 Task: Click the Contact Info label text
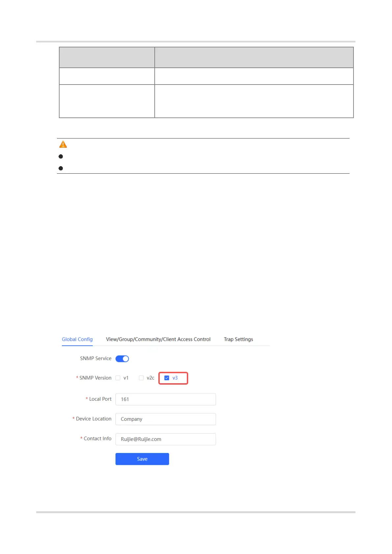[98, 439]
